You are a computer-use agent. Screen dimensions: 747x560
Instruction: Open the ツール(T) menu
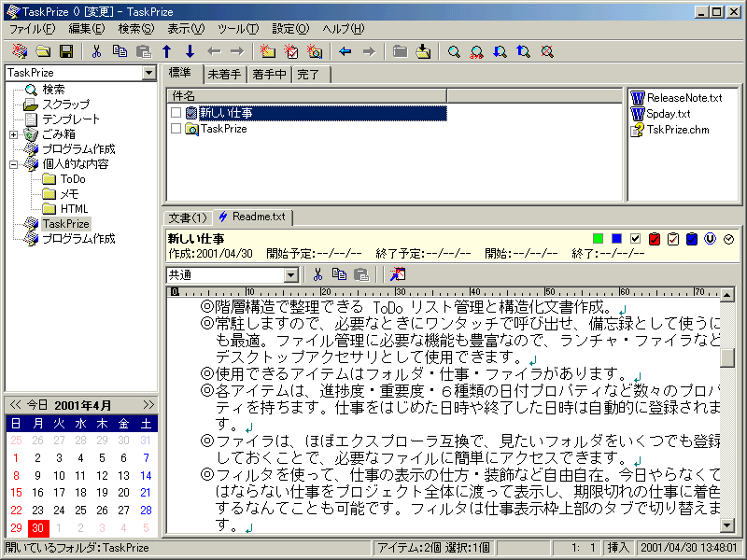click(x=238, y=29)
